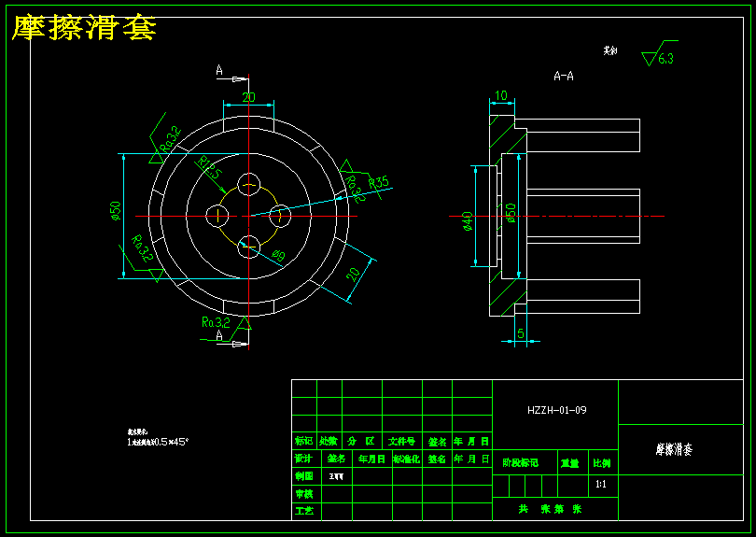Select the 审核 row label

pos(303,494)
